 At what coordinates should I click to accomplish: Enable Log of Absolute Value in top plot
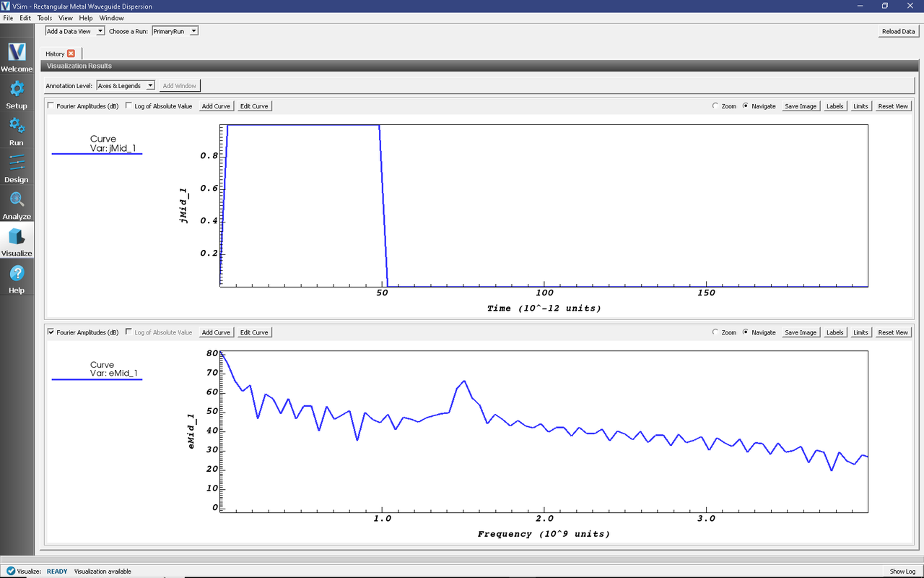click(x=128, y=106)
